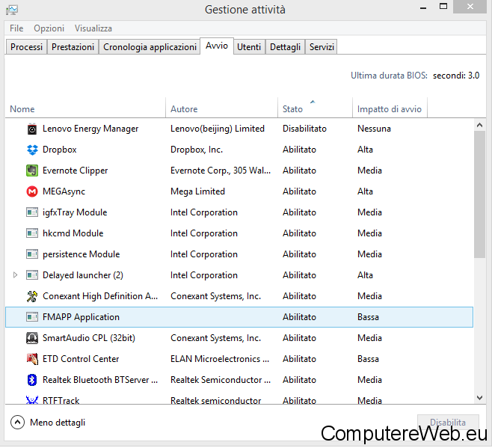Sort by Impatto di avvio column header

click(390, 109)
